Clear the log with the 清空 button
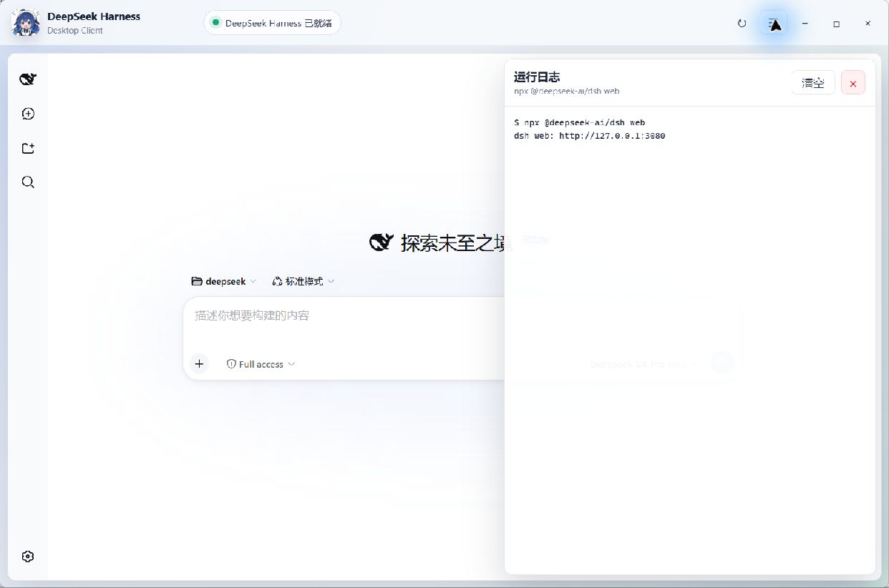Screen dimensions: 889x588 [813, 83]
